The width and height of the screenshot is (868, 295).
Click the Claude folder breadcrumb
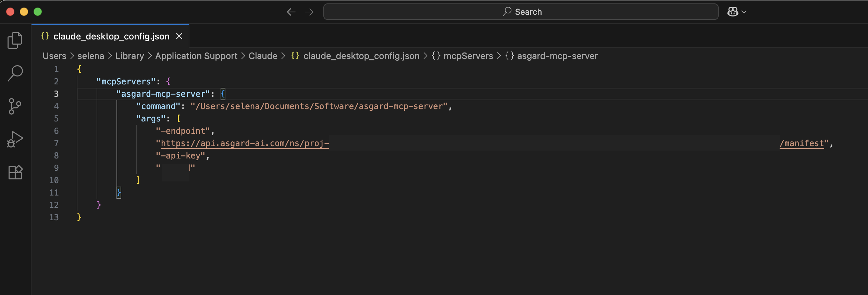(x=263, y=56)
